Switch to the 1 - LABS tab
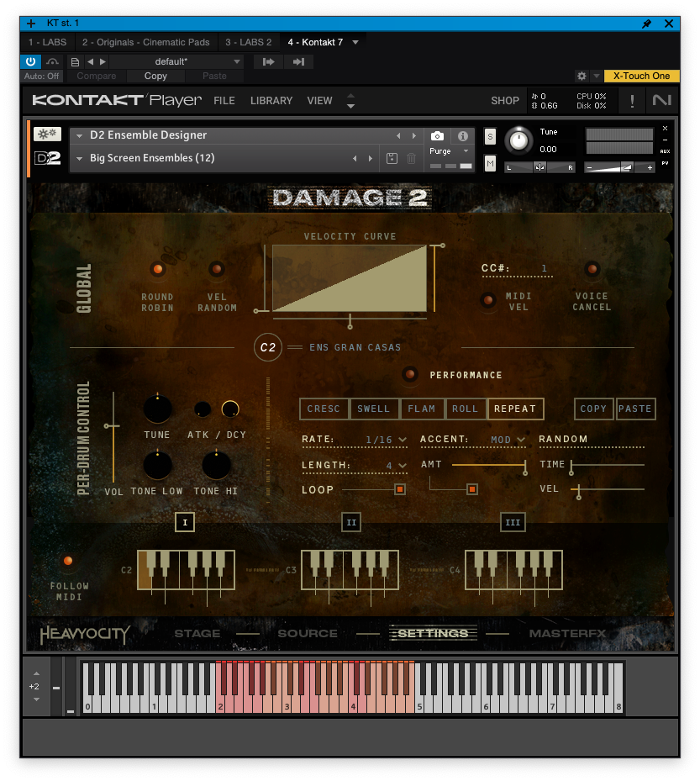The width and height of the screenshot is (700, 781). coord(47,42)
